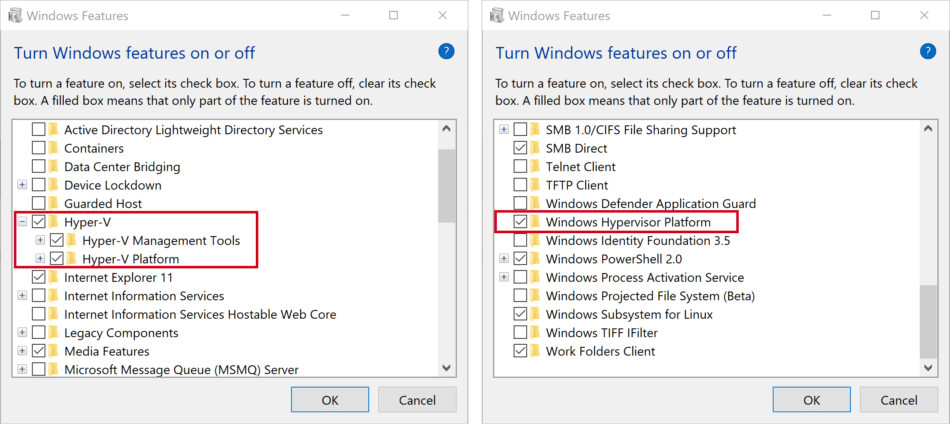Click the left feature list scrollbar thumb

447,186
